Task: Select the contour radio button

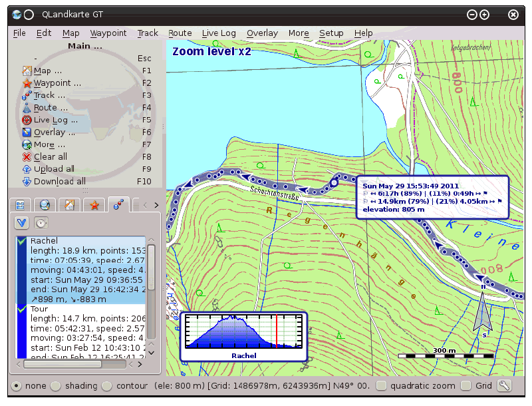Action: (x=106, y=385)
